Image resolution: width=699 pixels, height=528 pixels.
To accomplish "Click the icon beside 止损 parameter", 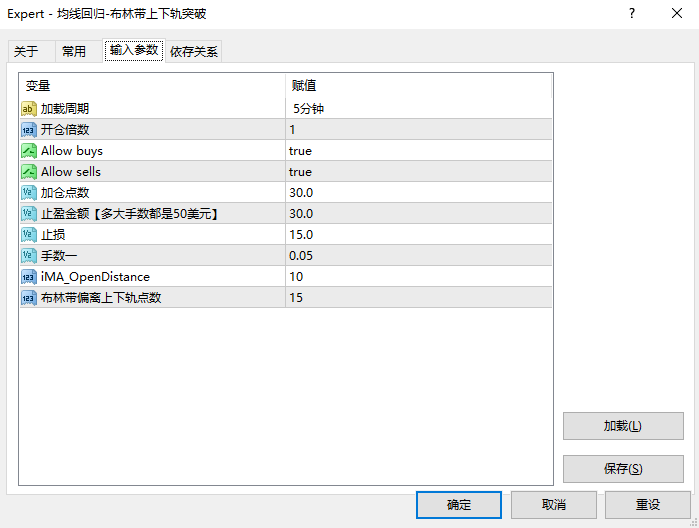I will tap(29, 234).
